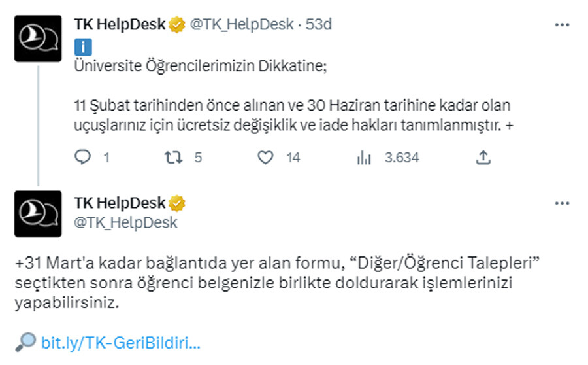Open the TK HelpDesk display name in the first tweet
The height and width of the screenshot is (365, 588).
120,25
